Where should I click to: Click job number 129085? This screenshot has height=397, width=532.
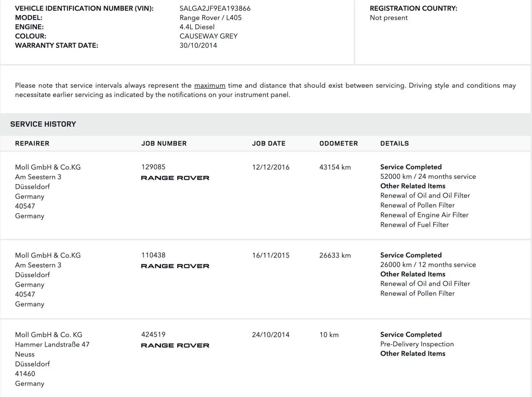click(153, 167)
